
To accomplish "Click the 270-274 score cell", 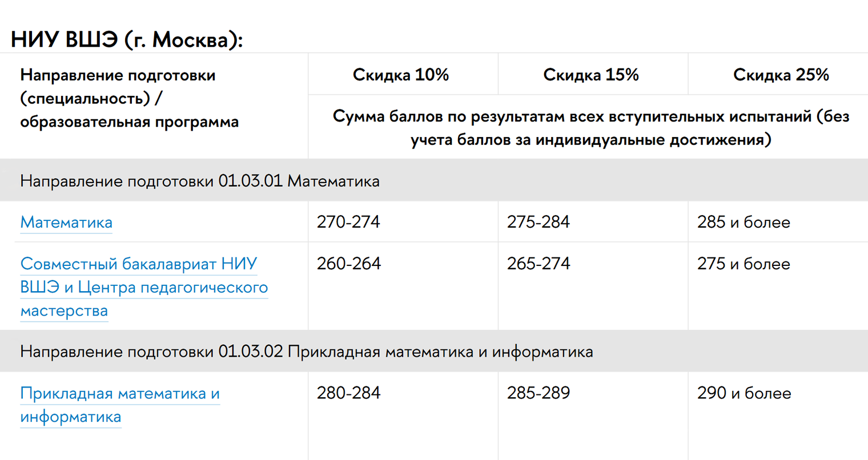I will coord(348,221).
